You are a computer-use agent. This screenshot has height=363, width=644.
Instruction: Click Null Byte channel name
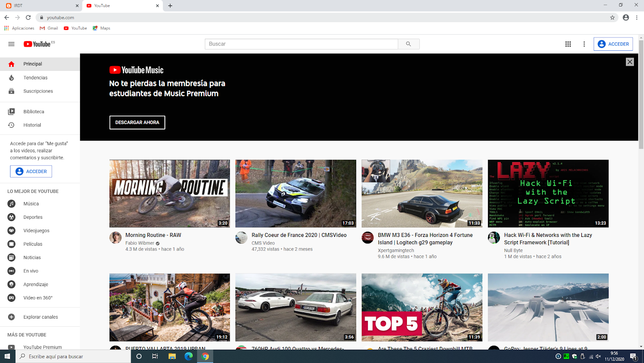[x=513, y=251]
